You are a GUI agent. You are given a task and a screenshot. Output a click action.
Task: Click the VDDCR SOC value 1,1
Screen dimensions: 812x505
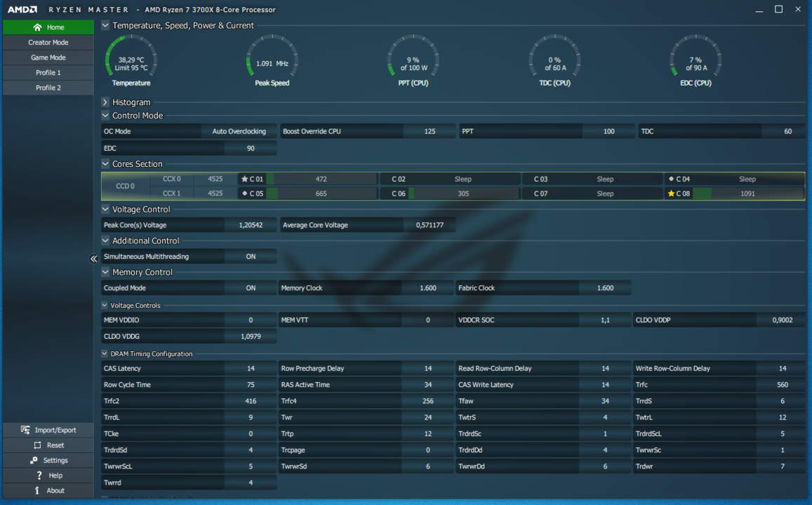(605, 321)
